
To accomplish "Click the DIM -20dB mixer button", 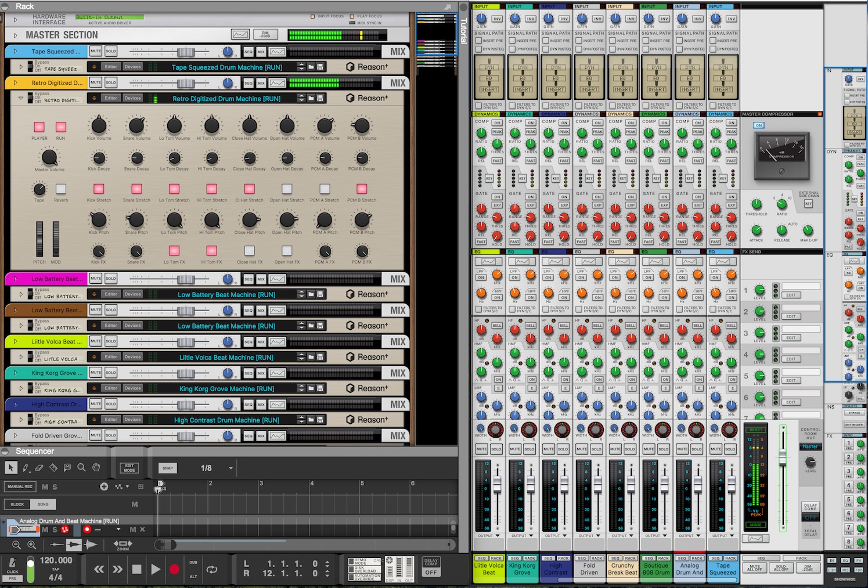I will tap(808, 568).
